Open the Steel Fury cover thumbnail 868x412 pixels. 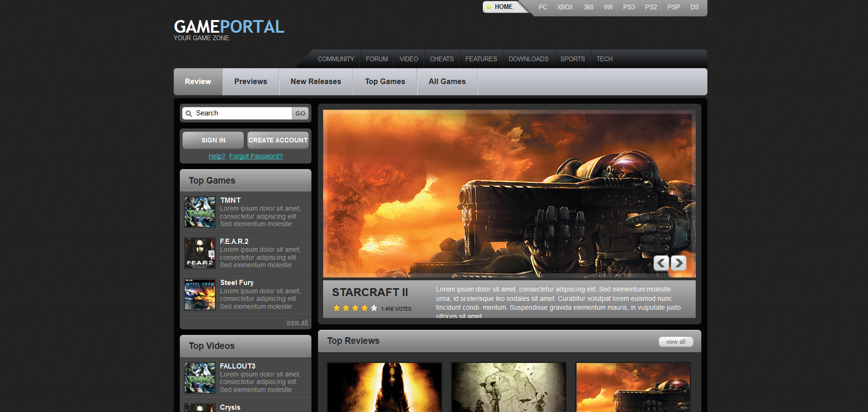tap(199, 295)
